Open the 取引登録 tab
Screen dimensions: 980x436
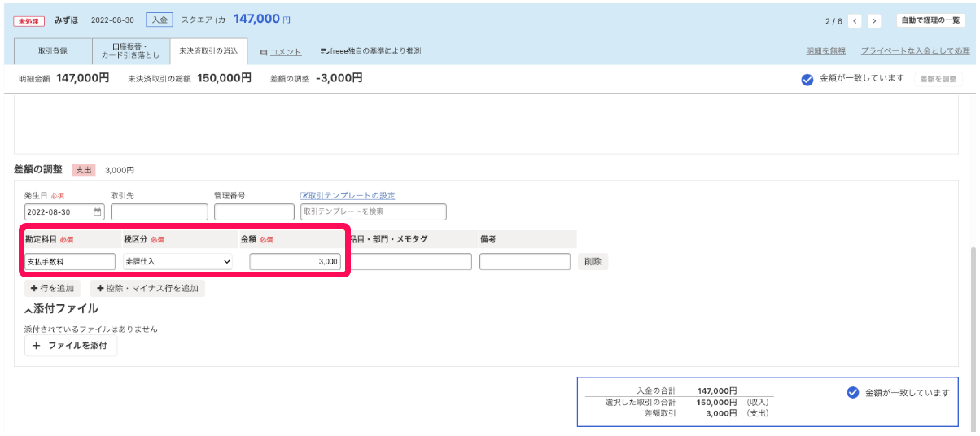click(53, 51)
